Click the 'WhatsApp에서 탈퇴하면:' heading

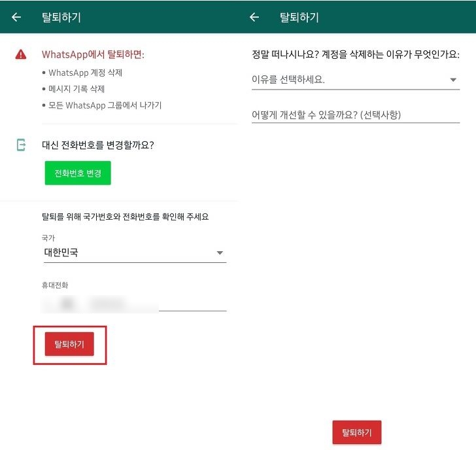pyautogui.click(x=93, y=54)
